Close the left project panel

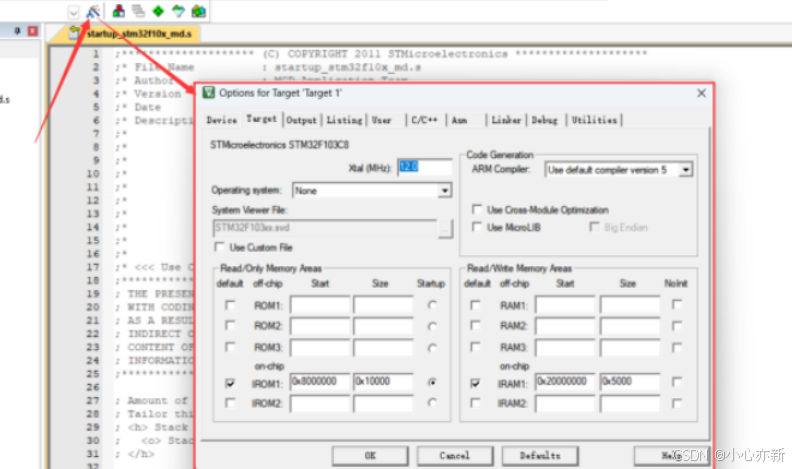click(33, 31)
